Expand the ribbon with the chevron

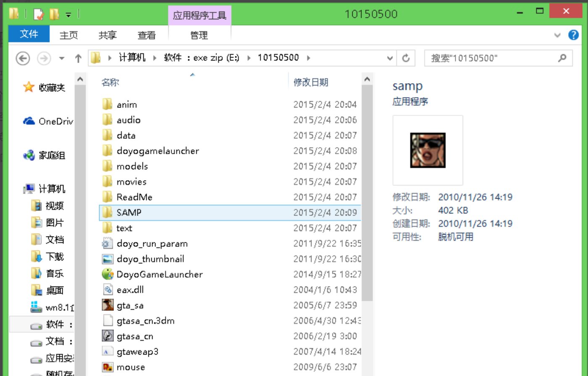pyautogui.click(x=557, y=35)
